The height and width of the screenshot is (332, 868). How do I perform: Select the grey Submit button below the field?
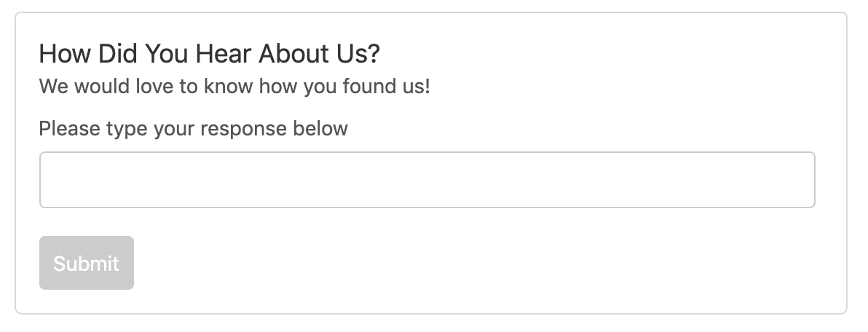click(87, 263)
